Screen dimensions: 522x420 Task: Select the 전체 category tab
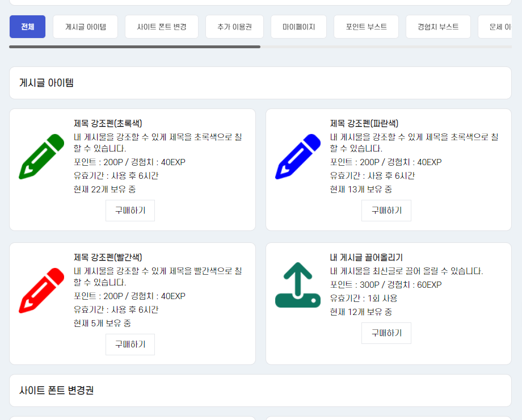[x=27, y=27]
